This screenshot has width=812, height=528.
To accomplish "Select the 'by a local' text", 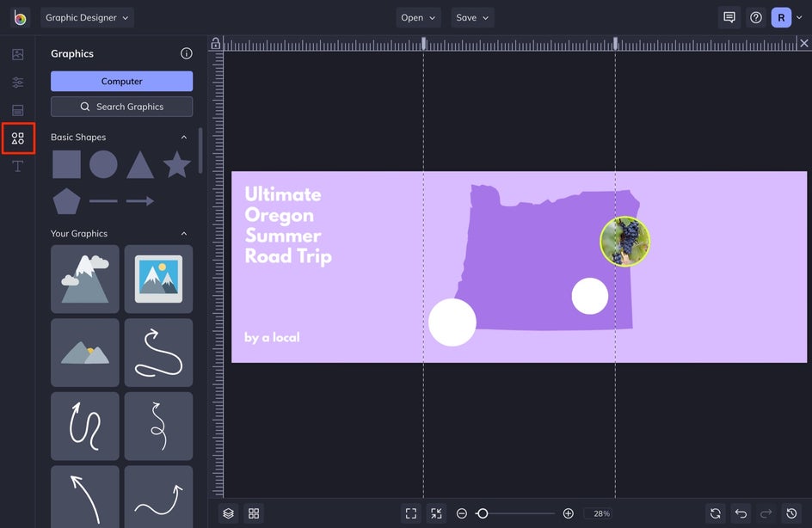I will click(272, 337).
